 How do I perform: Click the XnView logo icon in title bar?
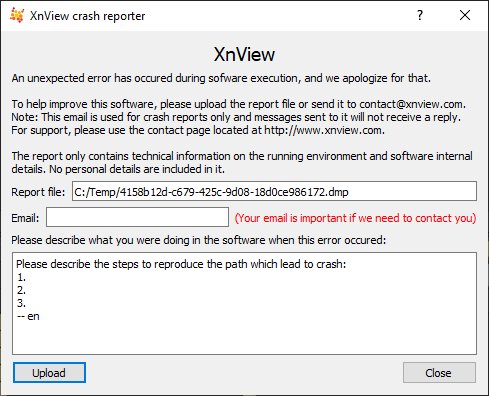(x=17, y=15)
